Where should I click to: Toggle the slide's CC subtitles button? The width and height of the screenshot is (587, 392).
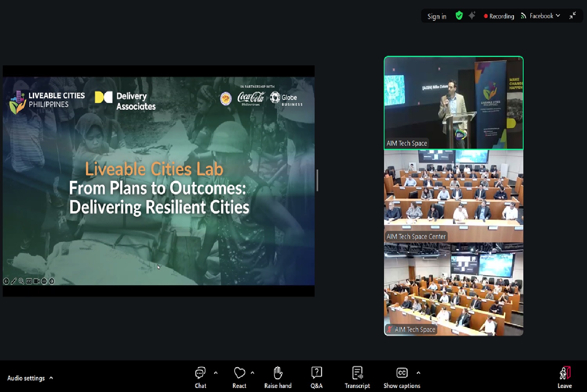coord(29,281)
